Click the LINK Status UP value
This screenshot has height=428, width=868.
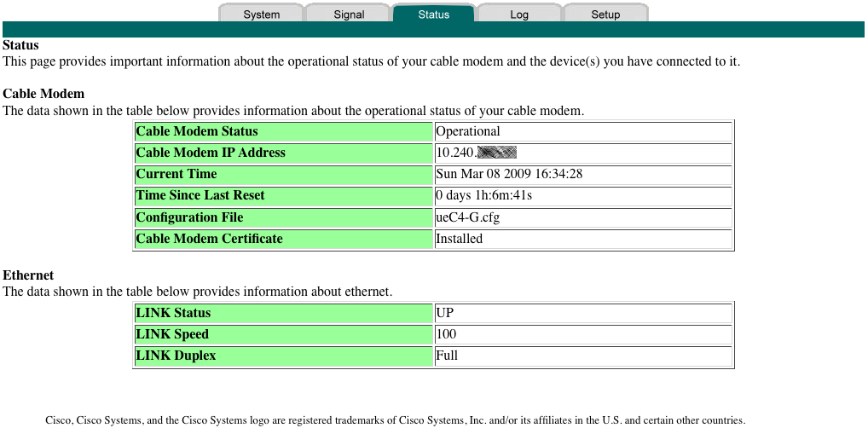(444, 313)
